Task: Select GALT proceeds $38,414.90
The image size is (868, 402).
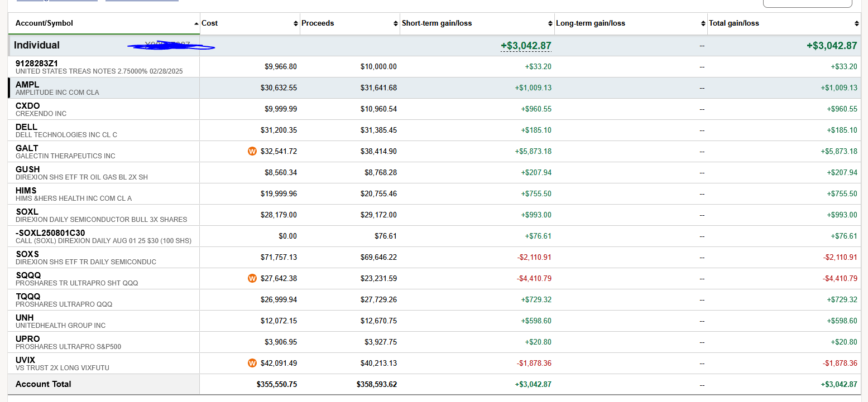Action: tap(378, 151)
